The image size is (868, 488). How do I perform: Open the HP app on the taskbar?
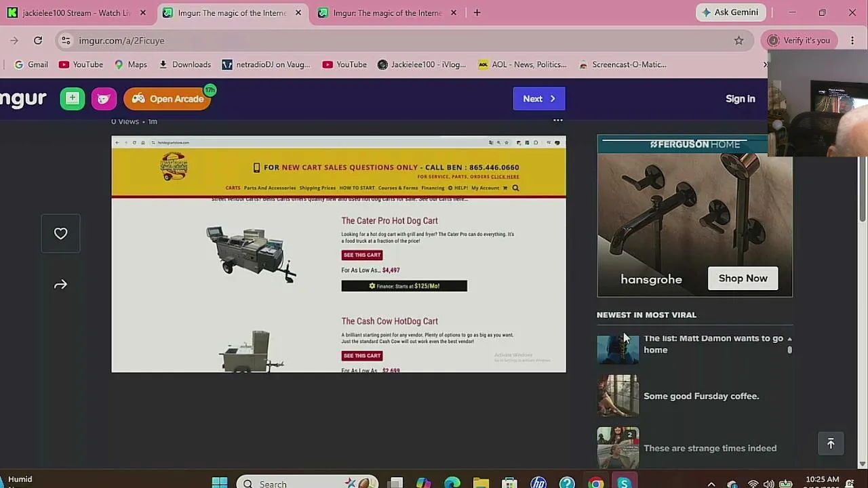coord(538,483)
